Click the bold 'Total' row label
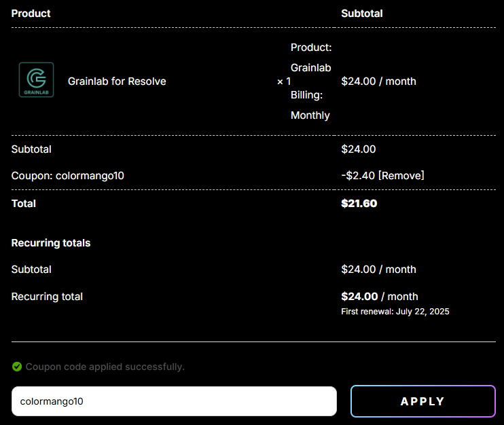Screen dimensions: 504x425 [24, 204]
